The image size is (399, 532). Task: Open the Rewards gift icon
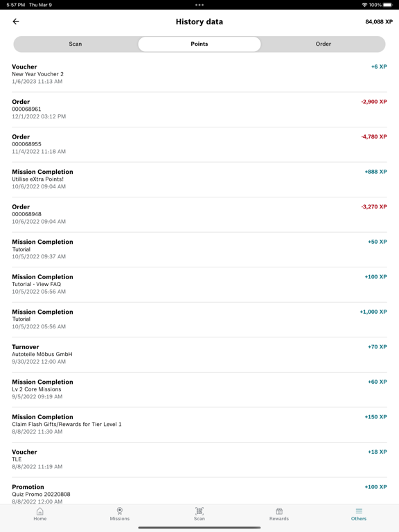[x=279, y=511]
